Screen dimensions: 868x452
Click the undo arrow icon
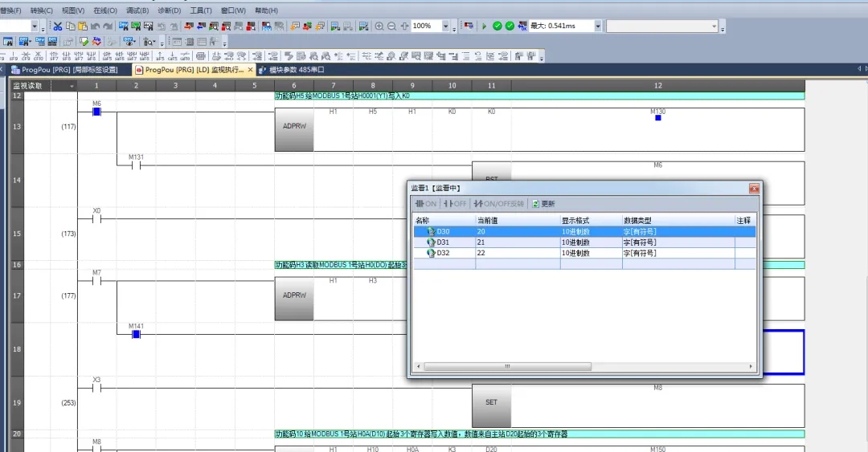pos(95,26)
